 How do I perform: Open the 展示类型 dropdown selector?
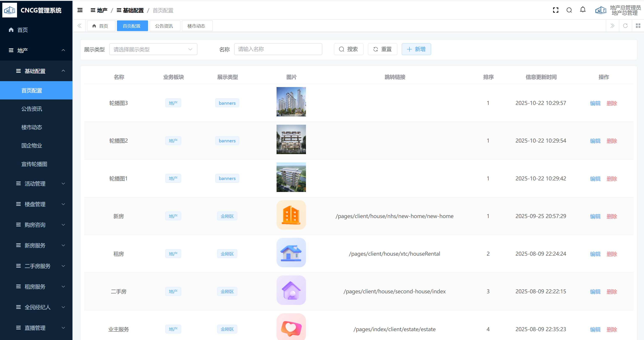pyautogui.click(x=153, y=49)
